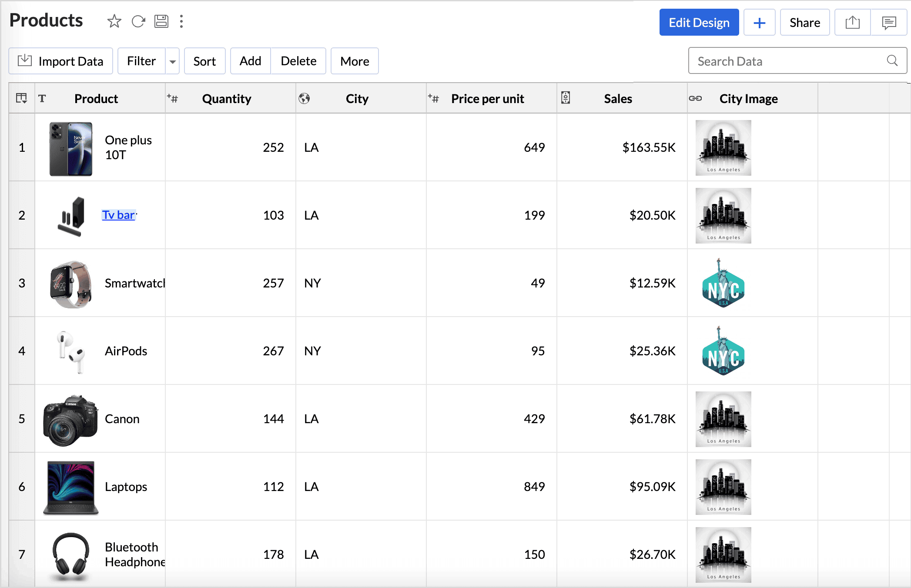This screenshot has width=911, height=588.
Task: Click the Share button
Action: point(805,23)
